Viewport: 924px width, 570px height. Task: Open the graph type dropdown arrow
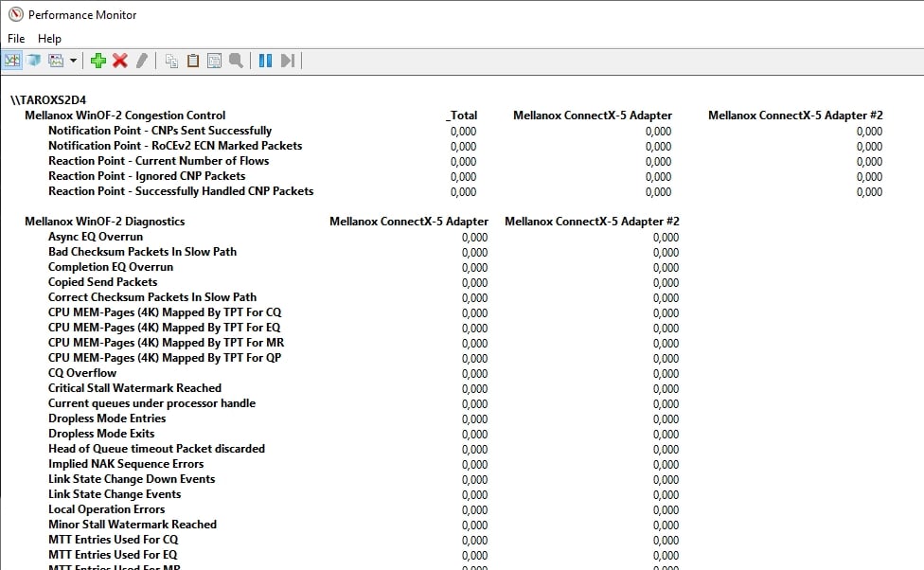pyautogui.click(x=73, y=61)
